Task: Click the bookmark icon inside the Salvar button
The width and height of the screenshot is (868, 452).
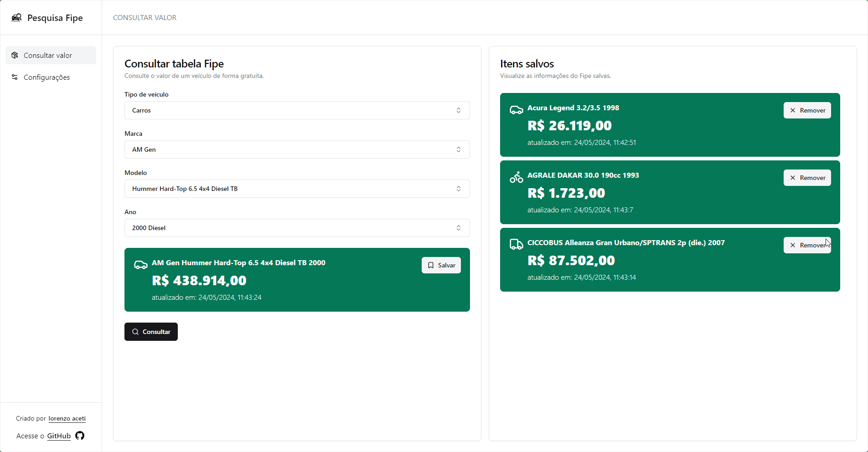Action: click(431, 265)
